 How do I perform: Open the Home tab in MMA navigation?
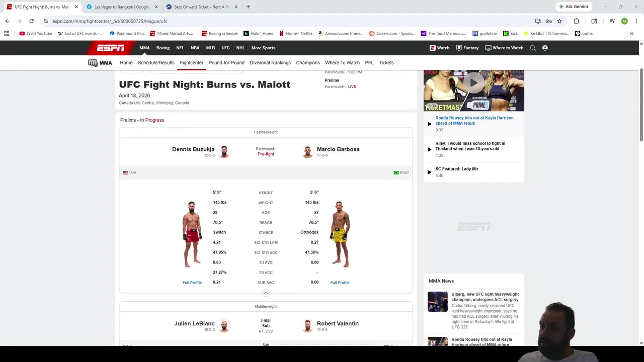126,63
